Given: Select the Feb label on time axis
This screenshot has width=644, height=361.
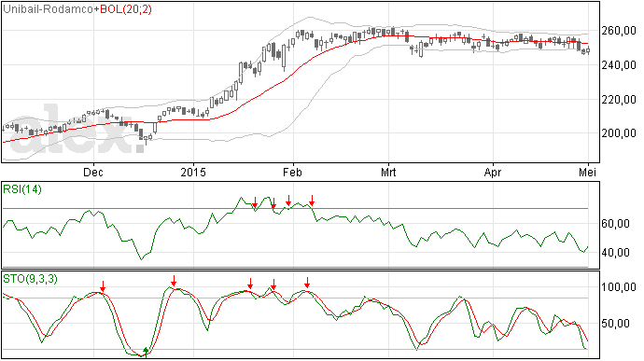Looking at the screenshot, I should tap(292, 172).
